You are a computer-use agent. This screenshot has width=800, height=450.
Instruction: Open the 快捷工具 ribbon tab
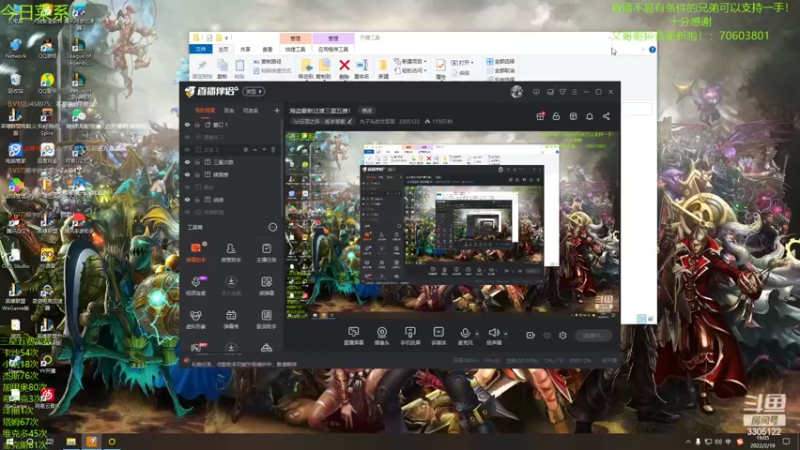[x=295, y=49]
